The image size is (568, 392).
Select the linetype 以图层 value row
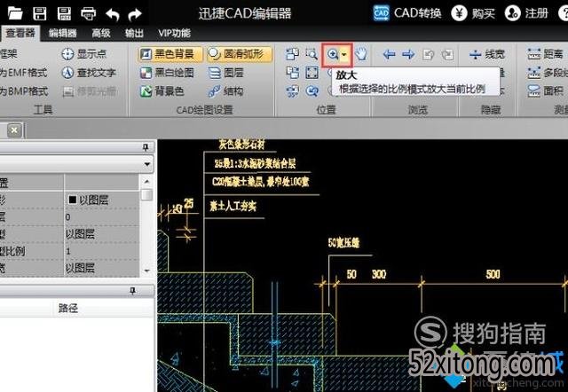(x=102, y=234)
